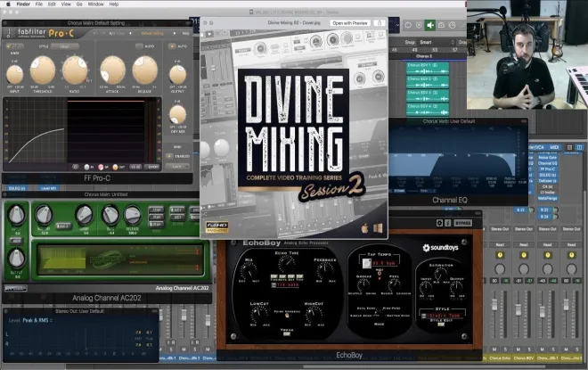Open the Peak & RMS level dropdown
The height and width of the screenshot is (370, 588).
click(x=37, y=320)
